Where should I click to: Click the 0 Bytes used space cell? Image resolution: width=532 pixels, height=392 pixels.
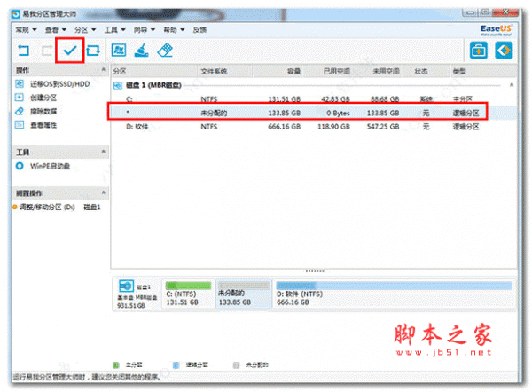click(338, 113)
